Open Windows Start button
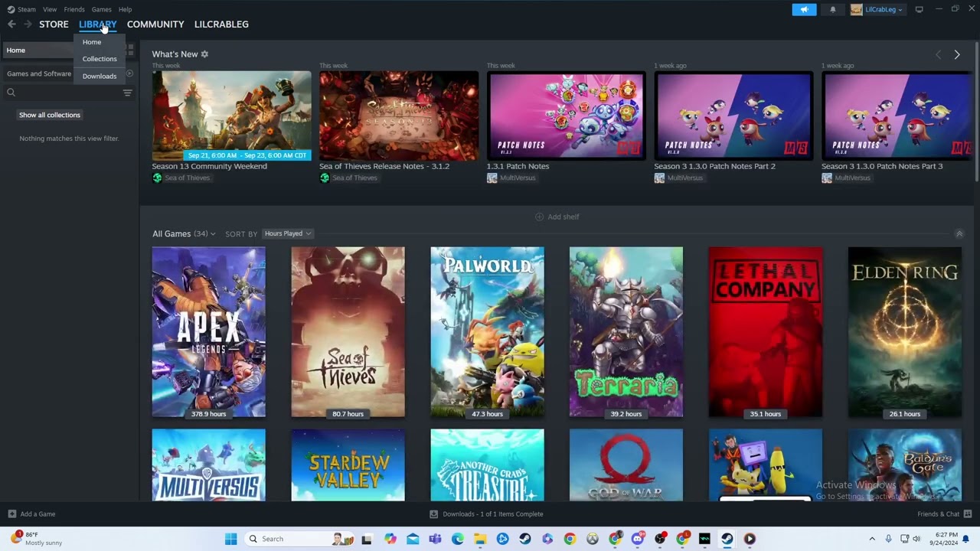This screenshot has width=980, height=551. (x=230, y=539)
